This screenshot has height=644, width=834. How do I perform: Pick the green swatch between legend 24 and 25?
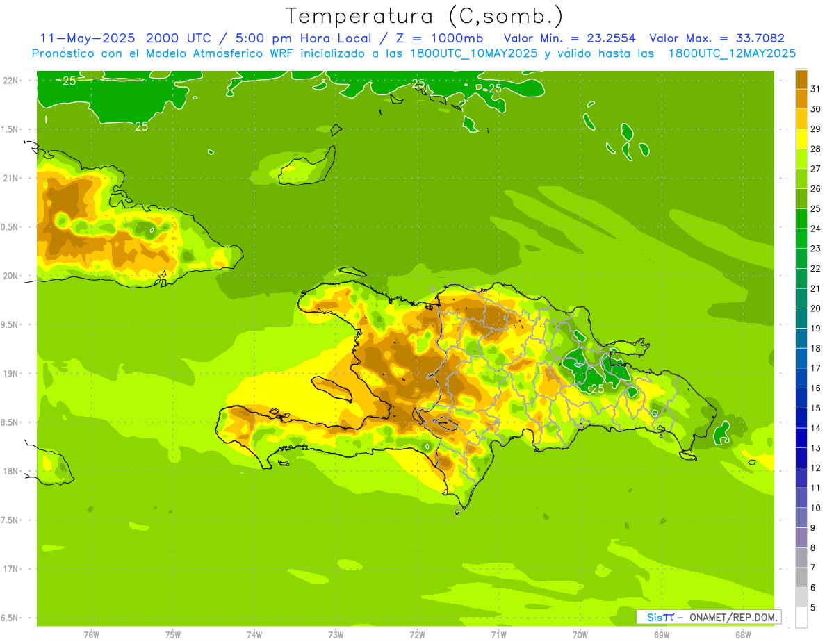coord(801,219)
